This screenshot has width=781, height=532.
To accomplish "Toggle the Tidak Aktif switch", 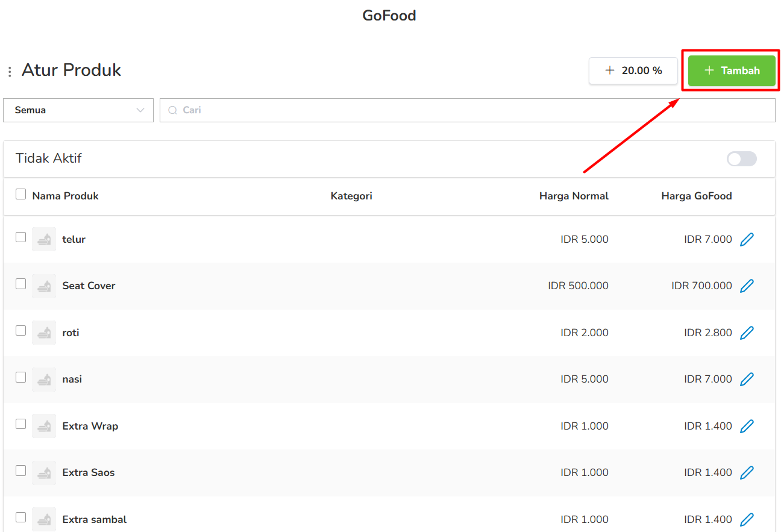I will [742, 159].
